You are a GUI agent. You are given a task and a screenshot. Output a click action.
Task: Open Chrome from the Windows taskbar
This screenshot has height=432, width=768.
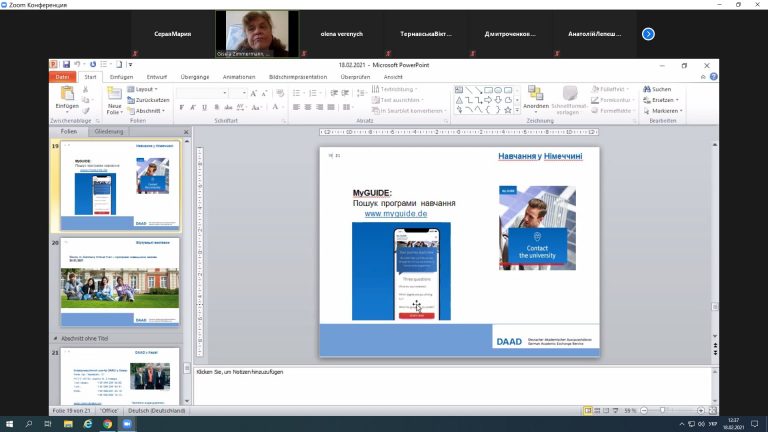click(x=107, y=424)
